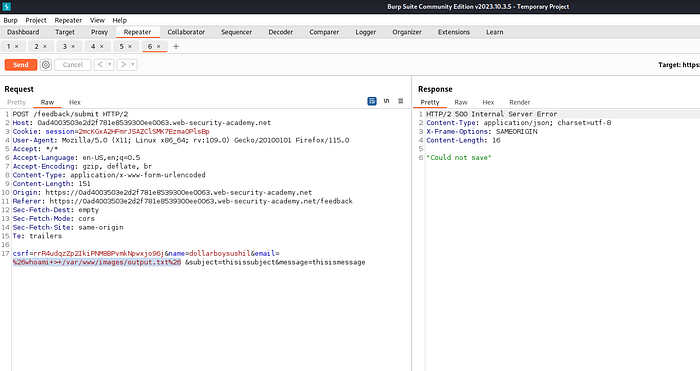This screenshot has width=700, height=371.
Task: Select Response Raw view
Action: 461,102
